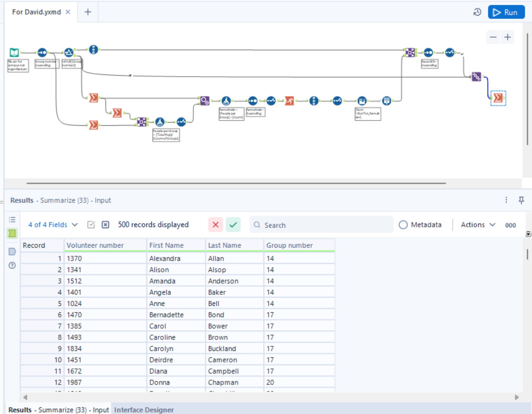
Task: Toggle the red X error filter
Action: click(215, 225)
